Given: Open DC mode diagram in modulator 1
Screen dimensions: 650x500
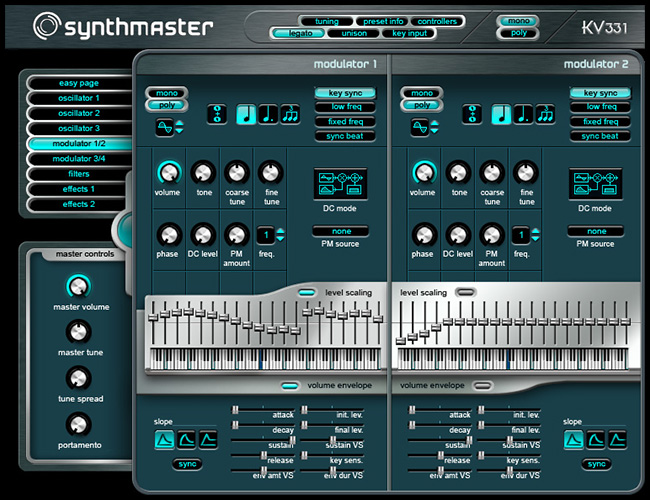Looking at the screenshot, I should point(340,184).
